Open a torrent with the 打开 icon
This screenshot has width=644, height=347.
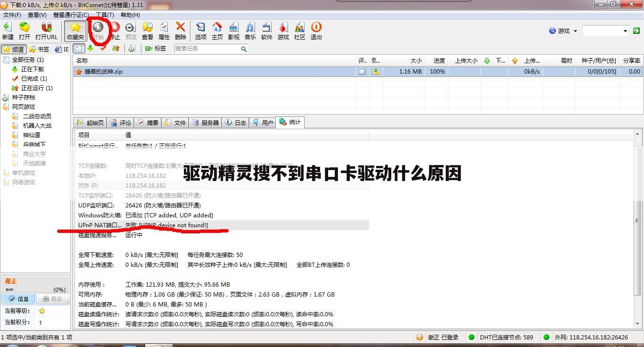coord(24,31)
